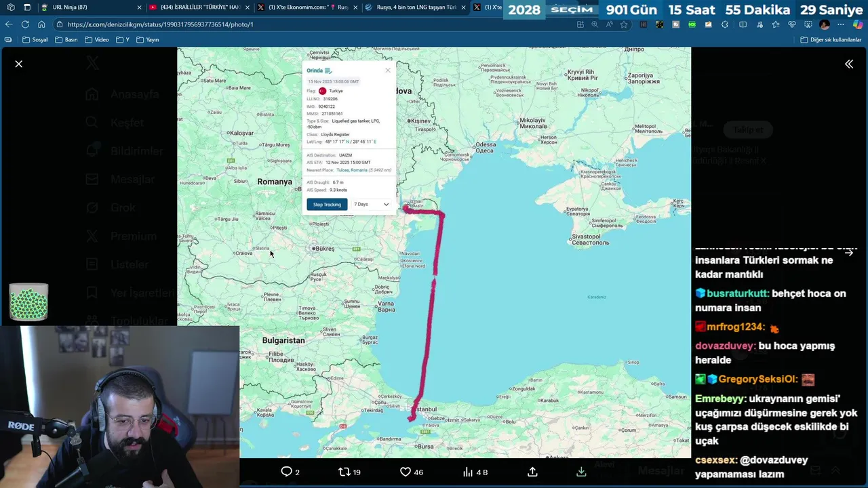
Task: Open the Diğer sık kullanılanlar folder
Action: pos(831,40)
